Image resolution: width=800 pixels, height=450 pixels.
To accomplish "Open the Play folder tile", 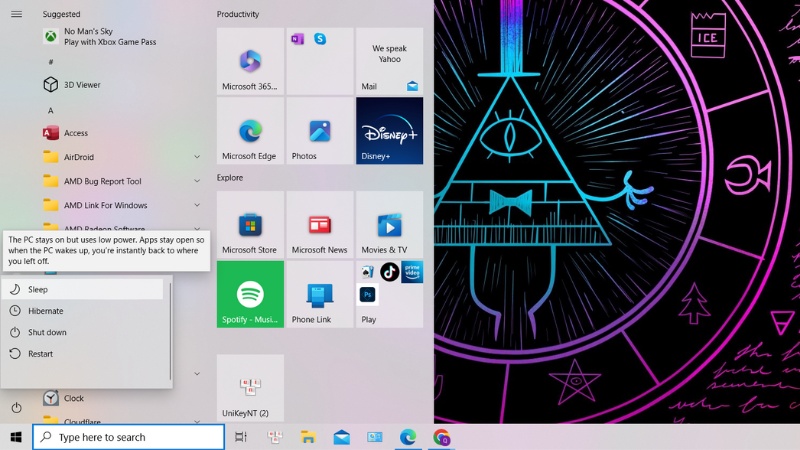I will click(389, 294).
